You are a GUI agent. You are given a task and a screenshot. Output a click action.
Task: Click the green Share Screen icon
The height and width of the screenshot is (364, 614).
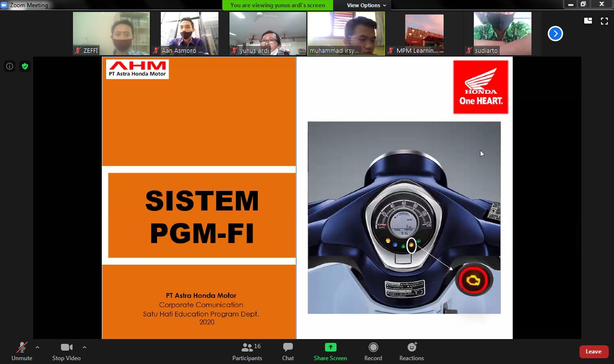(x=330, y=347)
